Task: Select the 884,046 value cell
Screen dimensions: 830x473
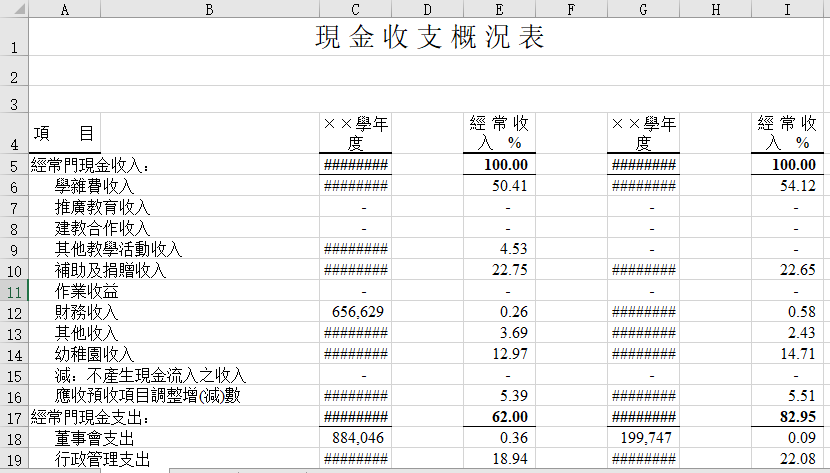Action: pos(355,438)
